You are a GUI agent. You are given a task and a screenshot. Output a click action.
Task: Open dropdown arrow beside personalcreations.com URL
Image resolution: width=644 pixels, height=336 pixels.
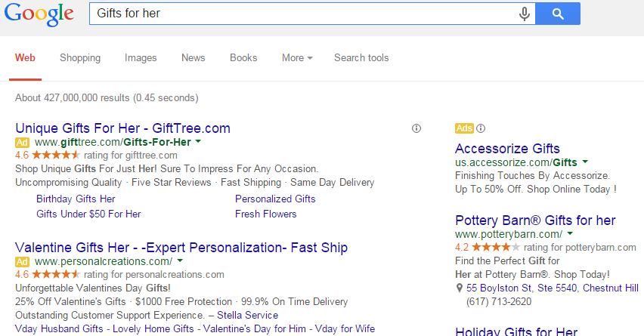coord(180,260)
